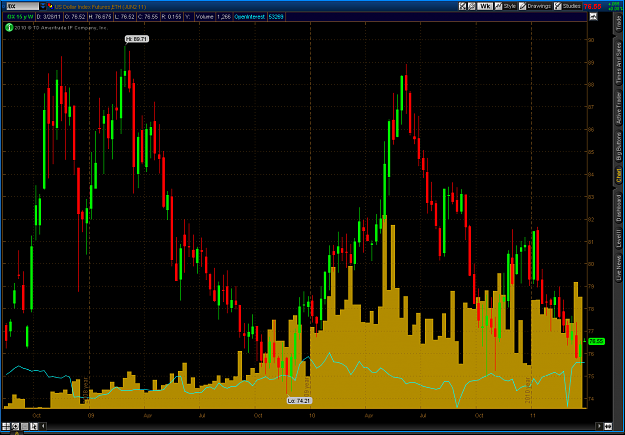Click the green current price tag on the price axis
This screenshot has height=435, width=625.
[596, 341]
